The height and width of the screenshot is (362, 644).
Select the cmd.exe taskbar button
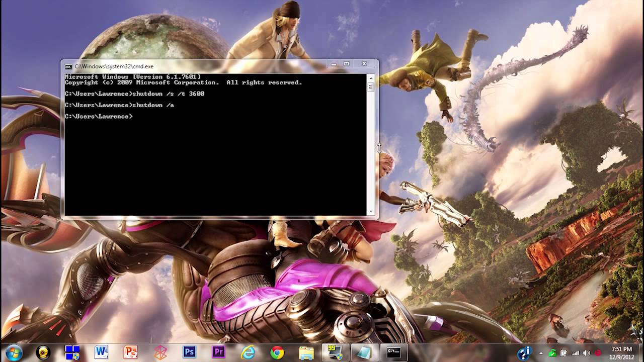click(394, 352)
